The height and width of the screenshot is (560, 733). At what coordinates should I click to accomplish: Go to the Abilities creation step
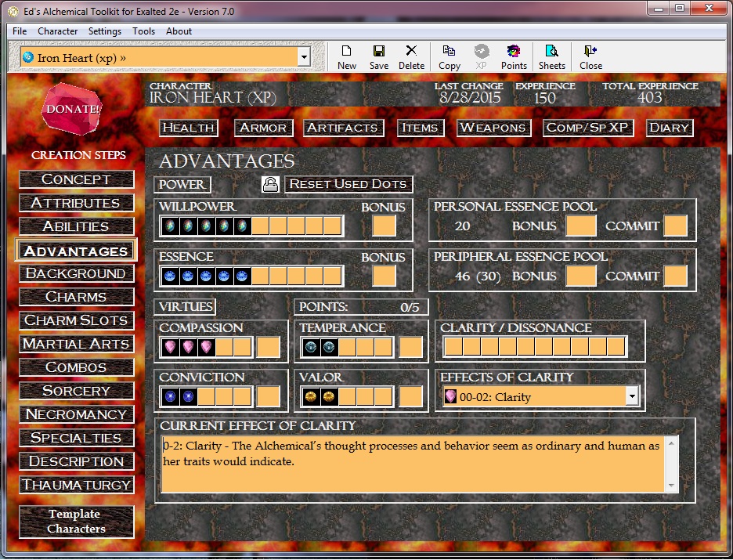76,226
